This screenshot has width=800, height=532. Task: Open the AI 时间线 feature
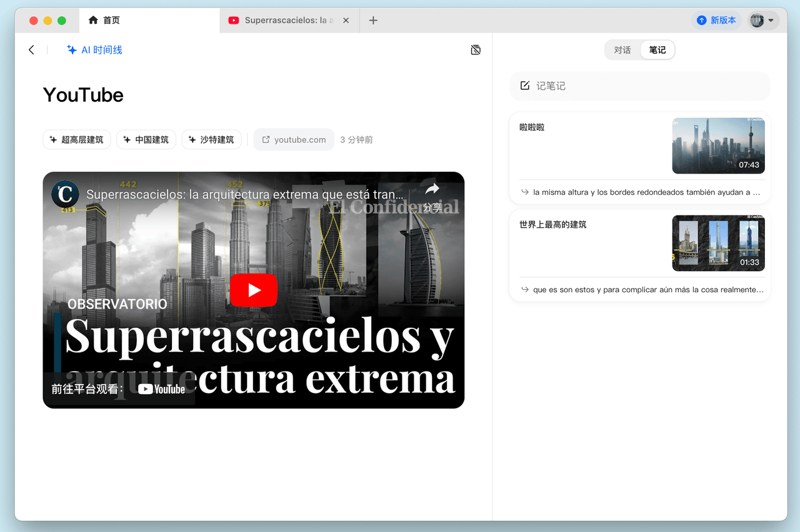pyautogui.click(x=94, y=50)
